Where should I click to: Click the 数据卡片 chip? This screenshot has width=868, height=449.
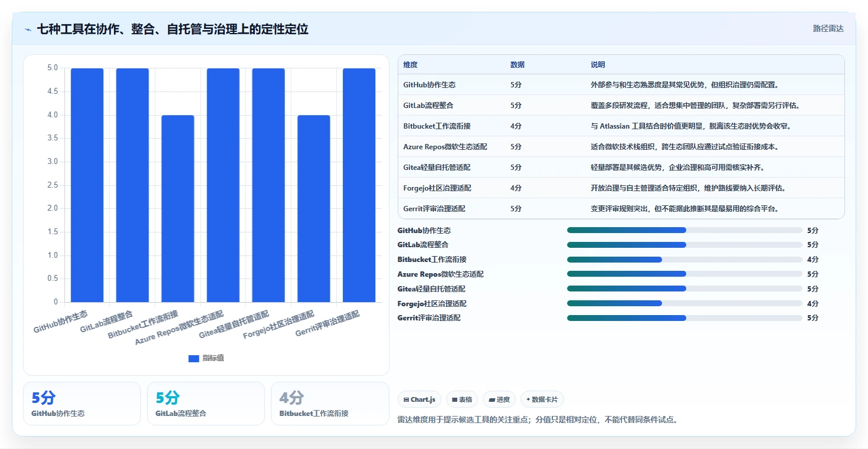pos(542,399)
